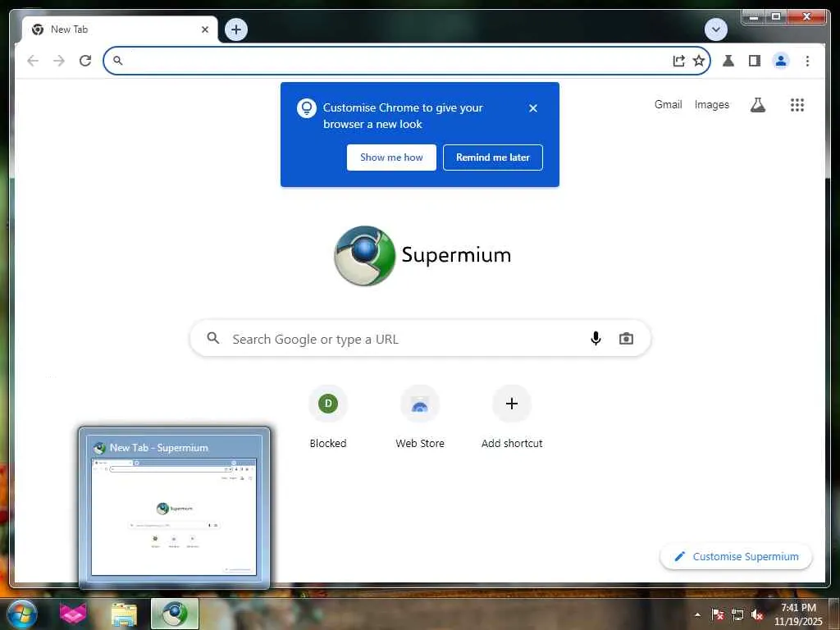Click the Show me how button
840x630 pixels.
[391, 157]
